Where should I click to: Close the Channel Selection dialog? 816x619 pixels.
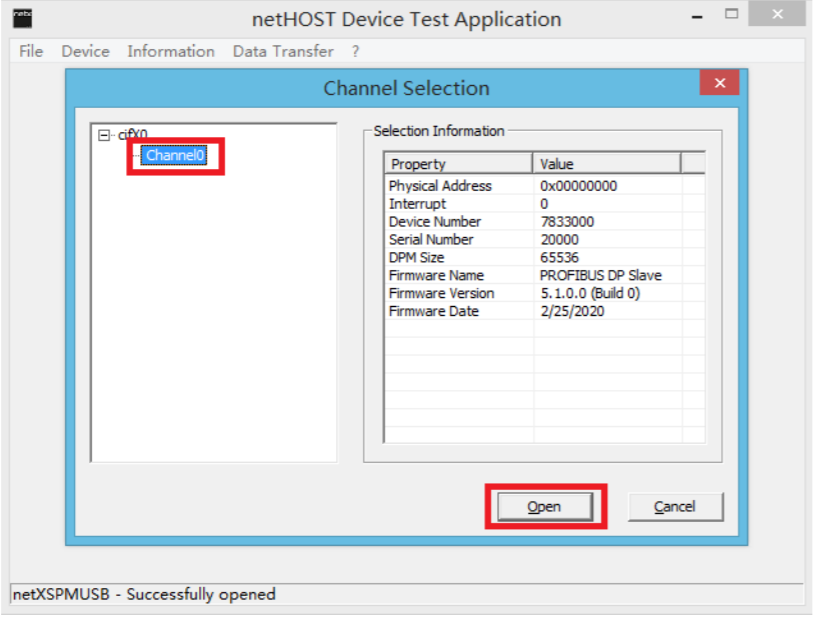(721, 83)
